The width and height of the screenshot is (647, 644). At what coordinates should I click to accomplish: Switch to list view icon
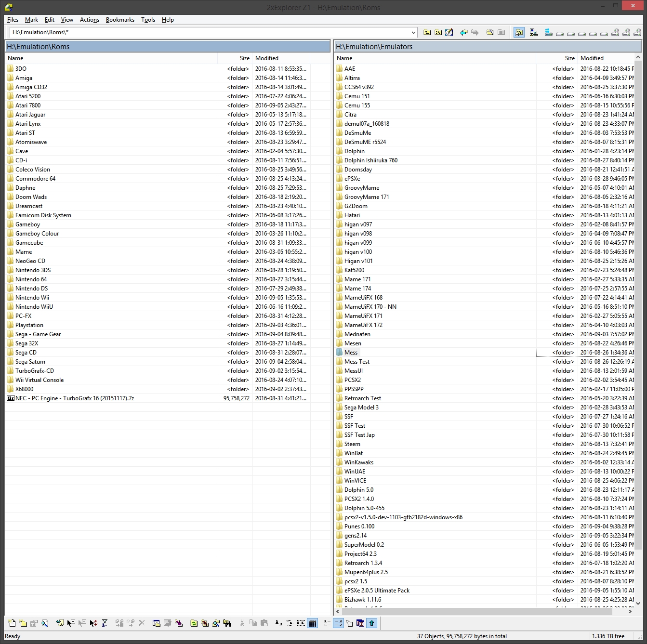(301, 623)
